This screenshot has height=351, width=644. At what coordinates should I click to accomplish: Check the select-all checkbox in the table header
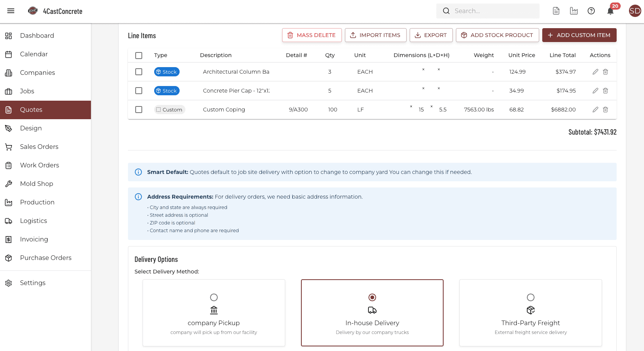(139, 55)
